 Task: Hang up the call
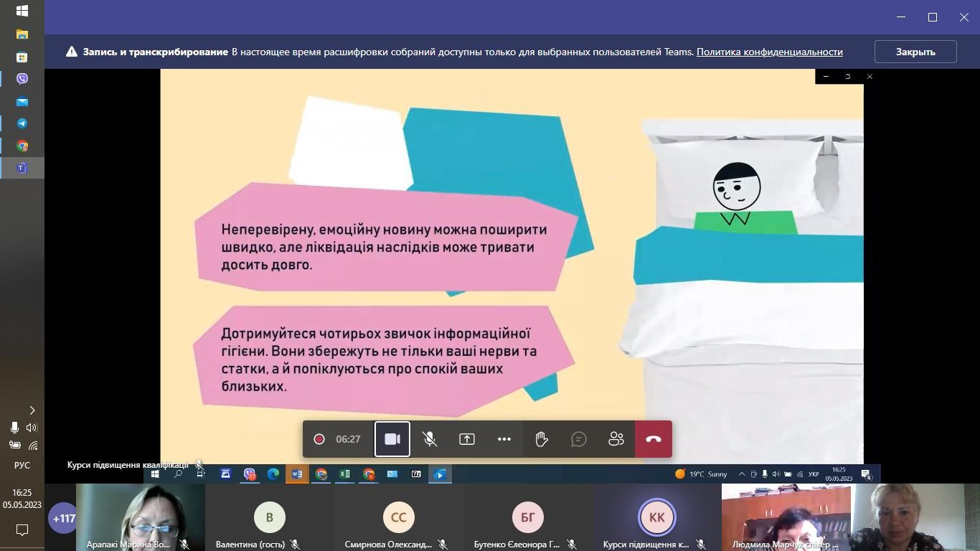coord(654,439)
